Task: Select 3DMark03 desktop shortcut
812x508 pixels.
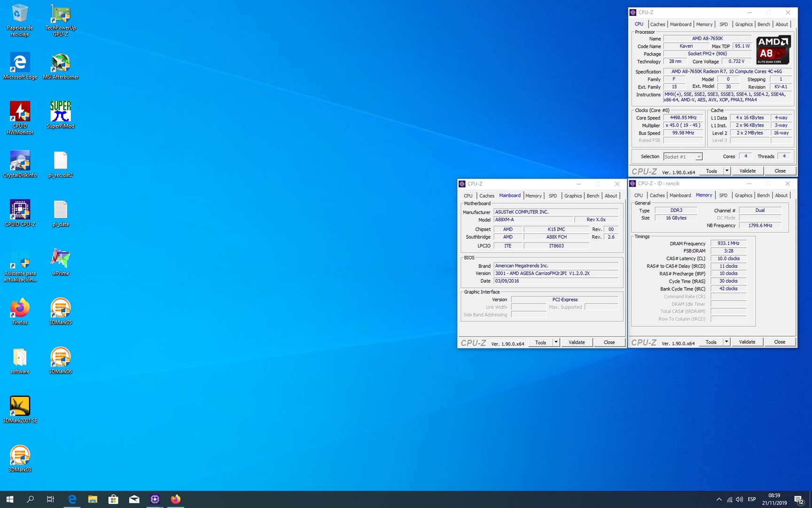Action: point(20,459)
